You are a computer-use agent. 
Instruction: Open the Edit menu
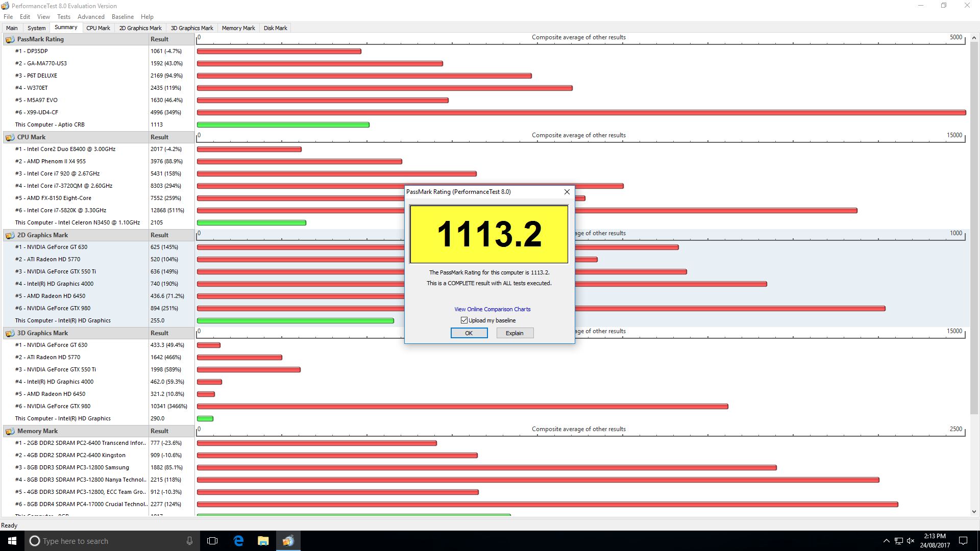25,17
